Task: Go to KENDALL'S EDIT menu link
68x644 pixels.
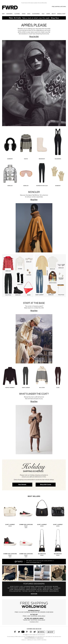Action: click(x=61, y=14)
